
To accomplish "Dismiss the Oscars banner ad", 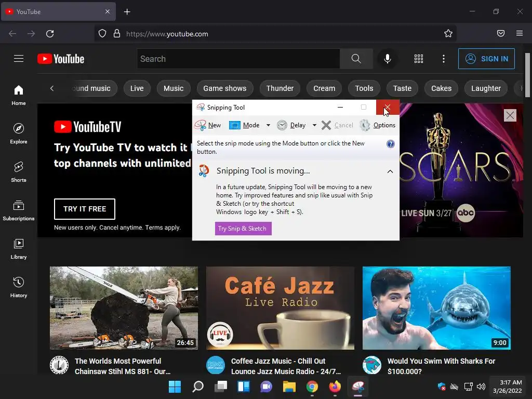I will coord(510,115).
